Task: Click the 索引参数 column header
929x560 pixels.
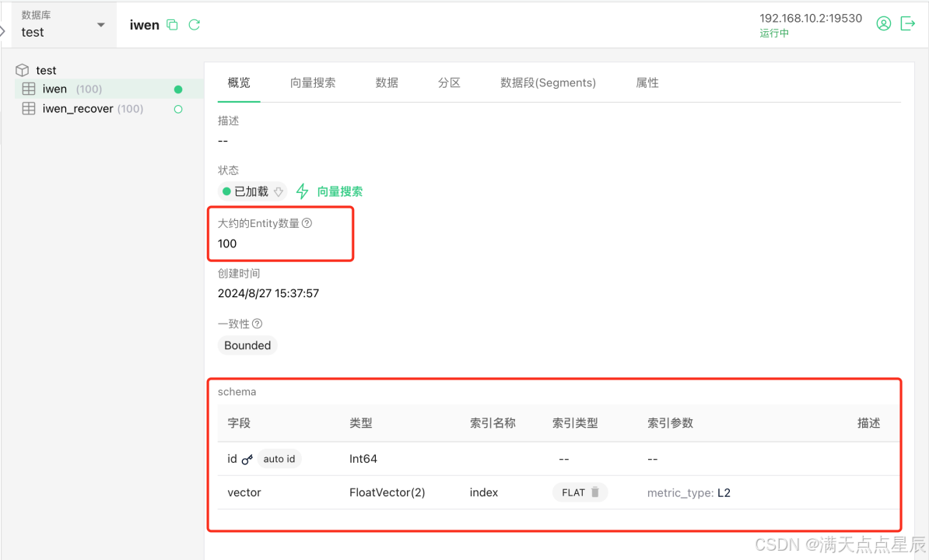Action: (x=670, y=423)
